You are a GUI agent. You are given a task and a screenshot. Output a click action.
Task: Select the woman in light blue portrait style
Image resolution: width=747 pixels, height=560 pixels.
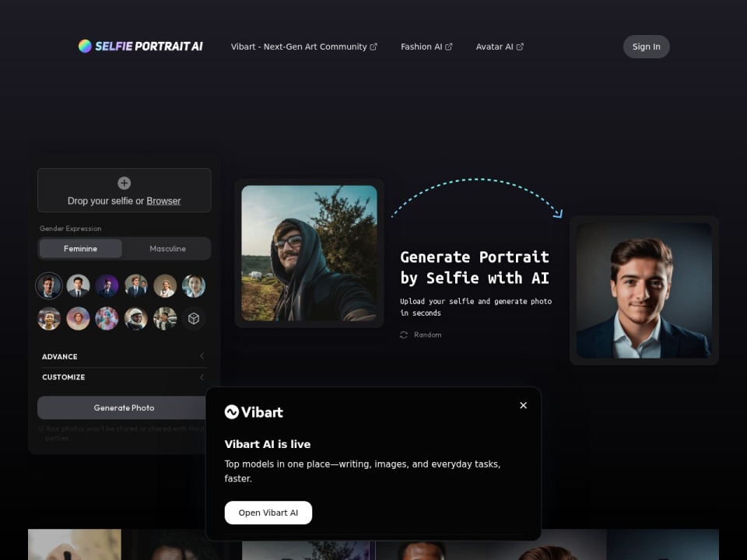click(194, 285)
